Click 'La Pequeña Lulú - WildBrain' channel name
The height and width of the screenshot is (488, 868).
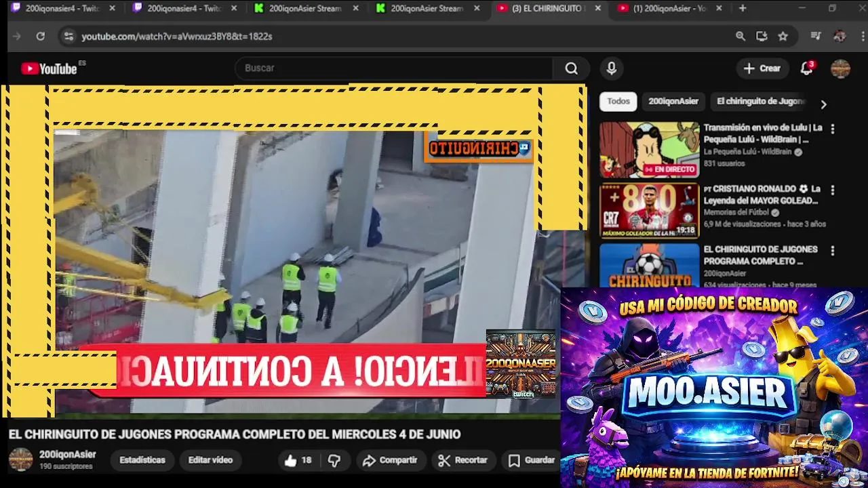(x=749, y=152)
